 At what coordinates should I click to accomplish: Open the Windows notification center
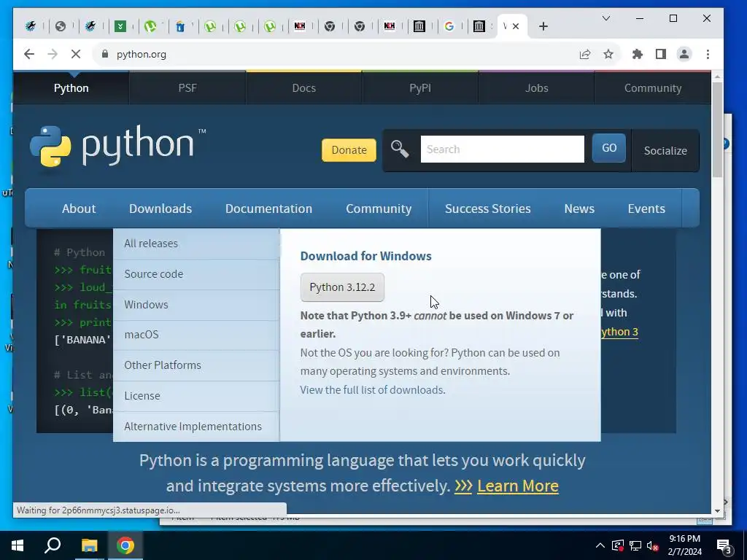724,546
